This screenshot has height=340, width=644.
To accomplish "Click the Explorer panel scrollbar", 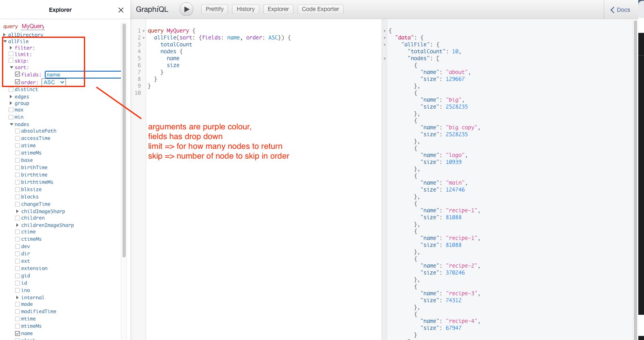I will point(124,140).
